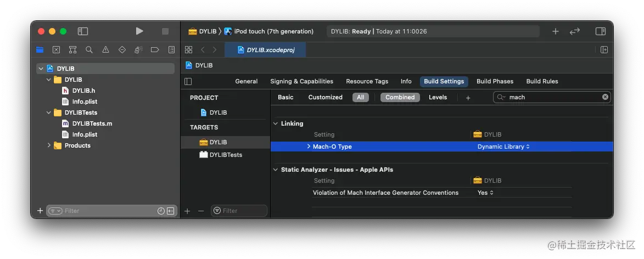This screenshot has width=644, height=259.
Task: Open the report navigator icon
Action: click(172, 50)
